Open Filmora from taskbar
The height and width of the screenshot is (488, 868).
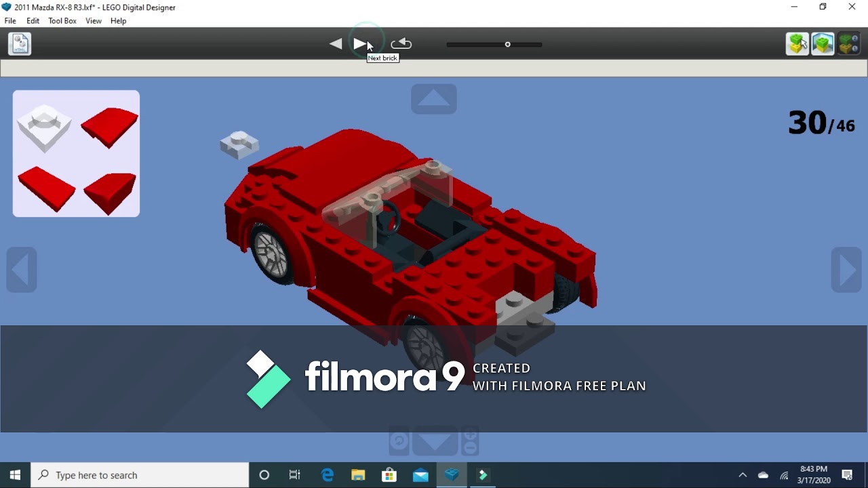[483, 475]
